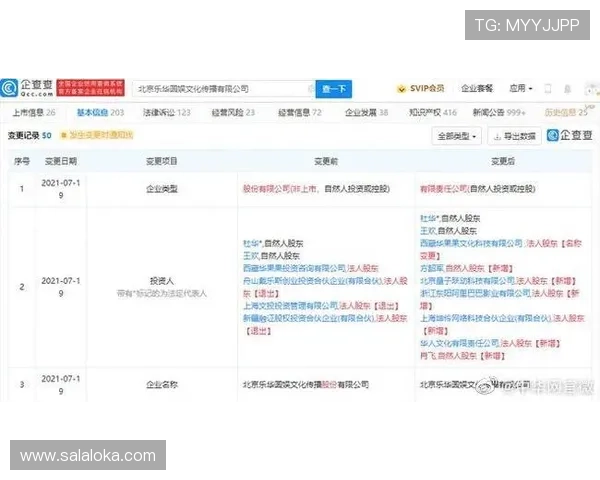Click the 变更日期 column header

61,162
